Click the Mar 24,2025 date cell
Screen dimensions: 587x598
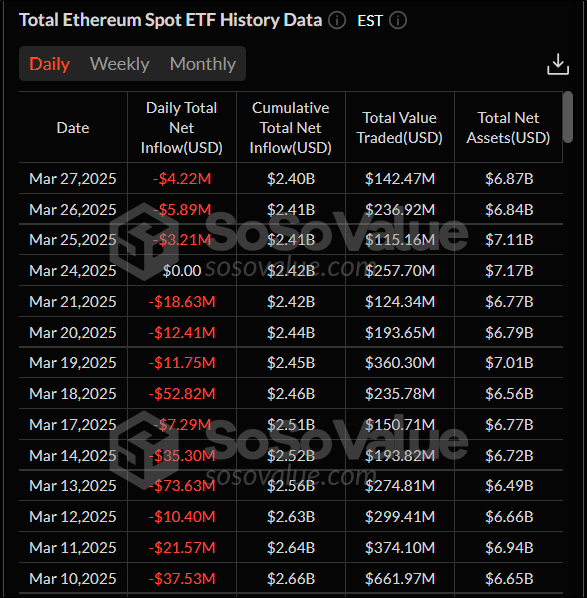tap(73, 270)
